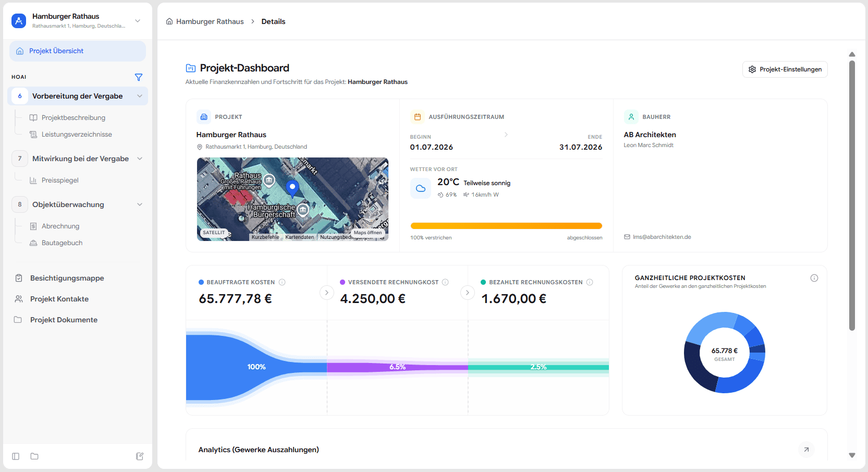868x472 pixels.
Task: Click the Kurzbefehle map link
Action: click(x=265, y=237)
